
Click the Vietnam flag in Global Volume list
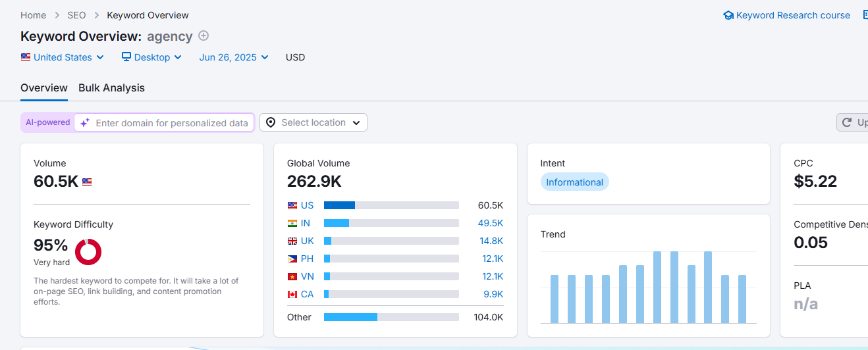292,276
